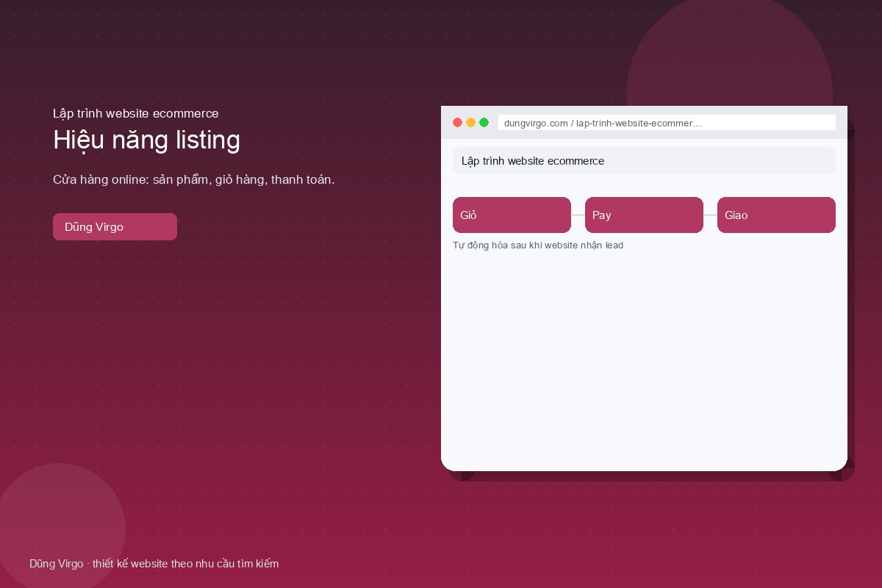Image resolution: width=882 pixels, height=588 pixels.
Task: Click the large circle decoration at top right
Action: click(x=729, y=51)
